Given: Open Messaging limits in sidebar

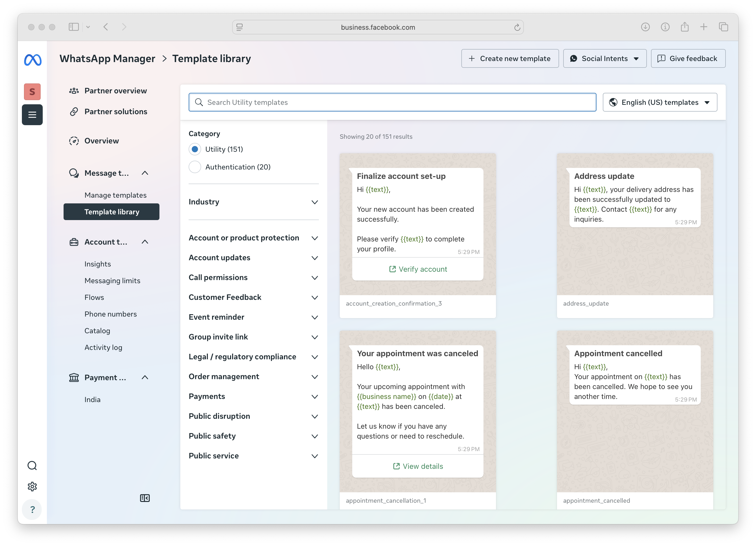Looking at the screenshot, I should click(112, 281).
